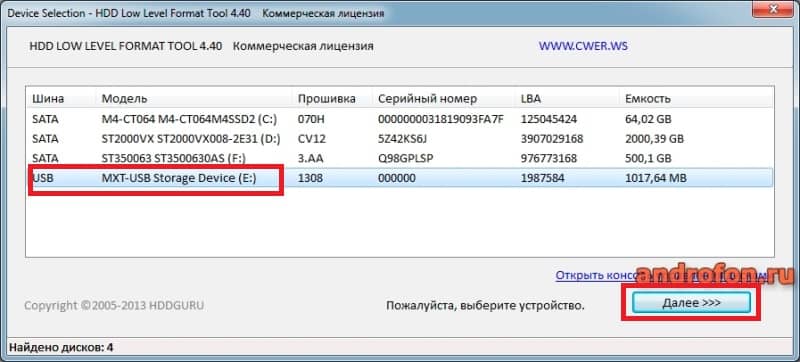Image resolution: width=800 pixels, height=362 pixels.
Task: Click serial number 000000
Action: pyautogui.click(x=397, y=178)
